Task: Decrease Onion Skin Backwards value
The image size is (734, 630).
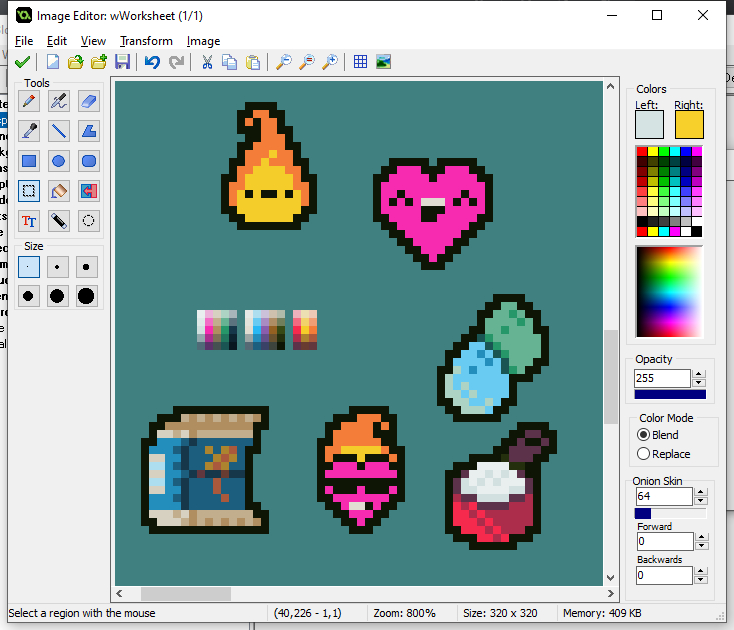Action: point(699,580)
